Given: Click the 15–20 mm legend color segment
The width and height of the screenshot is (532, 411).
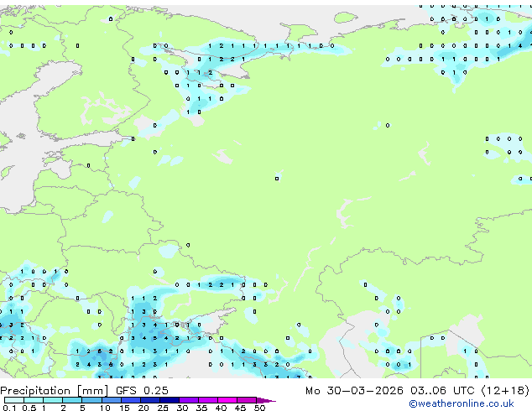Looking at the screenshot, I should pyautogui.click(x=130, y=400).
